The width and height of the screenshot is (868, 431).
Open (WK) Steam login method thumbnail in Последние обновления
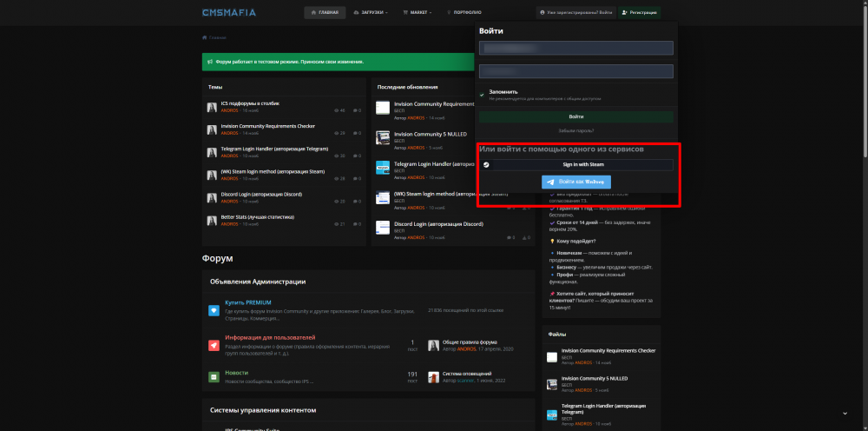tap(383, 198)
